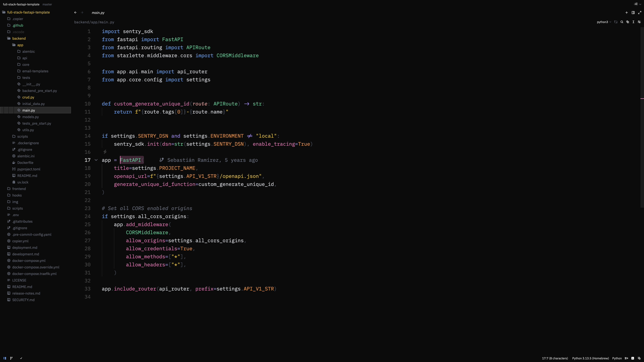Viewport: 644px width, 362px height.
Task: Click the code action lightning bolt on line 16
Action: pyautogui.click(x=105, y=152)
